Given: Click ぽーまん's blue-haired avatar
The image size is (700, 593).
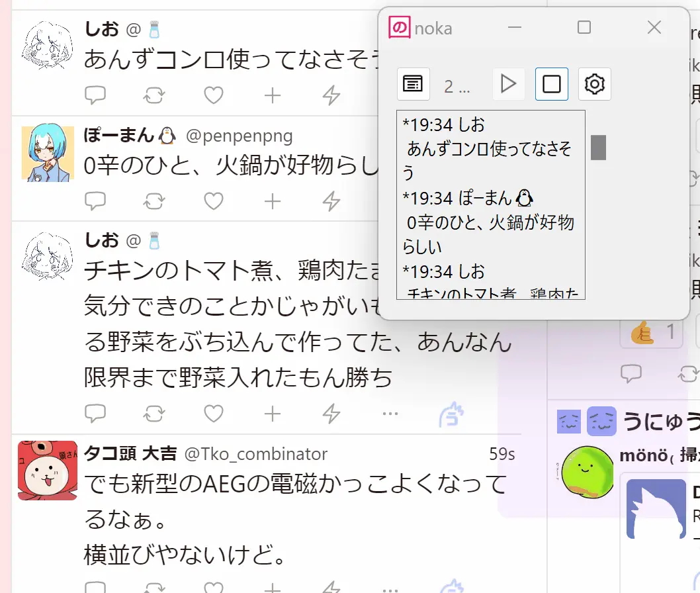Looking at the screenshot, I should tap(48, 153).
